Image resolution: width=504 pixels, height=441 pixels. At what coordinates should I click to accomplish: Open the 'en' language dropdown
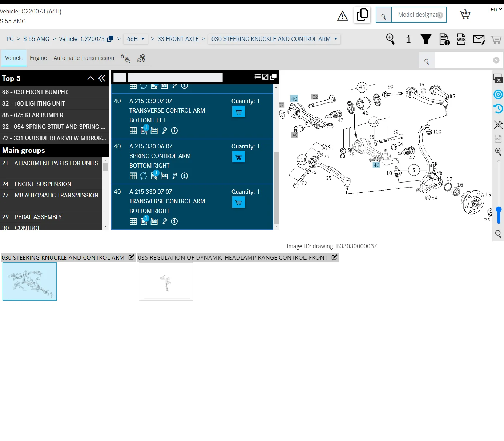click(496, 9)
